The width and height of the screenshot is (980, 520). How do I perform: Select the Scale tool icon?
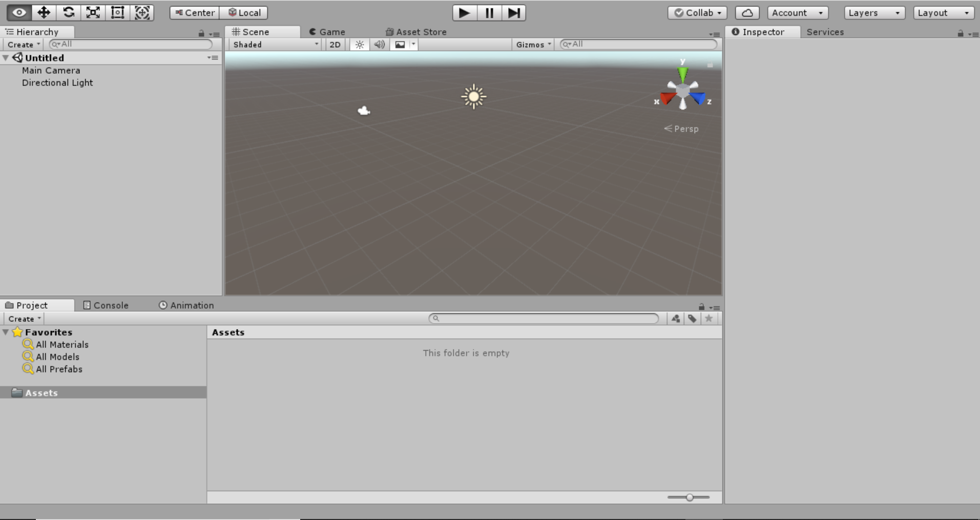[93, 13]
